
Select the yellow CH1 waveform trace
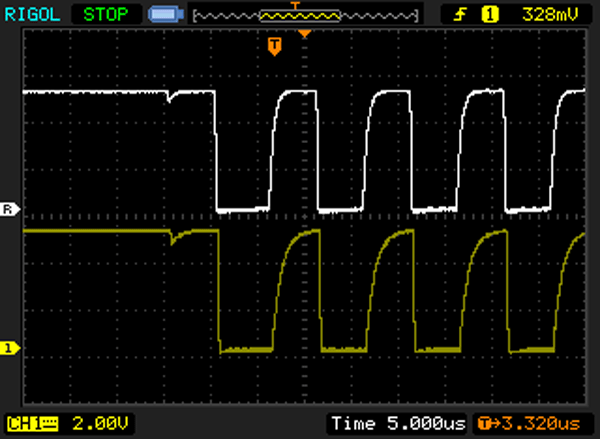(100, 231)
